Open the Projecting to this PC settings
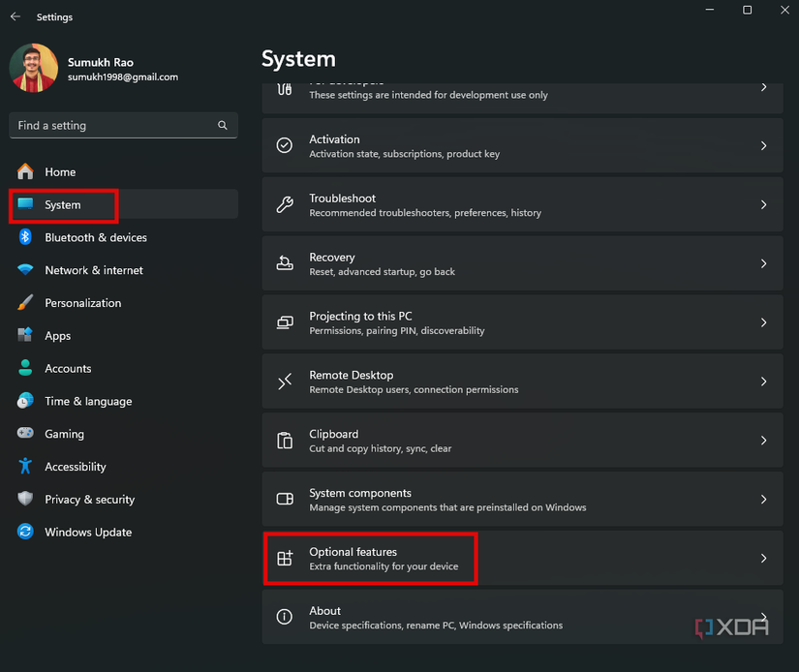 (x=522, y=322)
